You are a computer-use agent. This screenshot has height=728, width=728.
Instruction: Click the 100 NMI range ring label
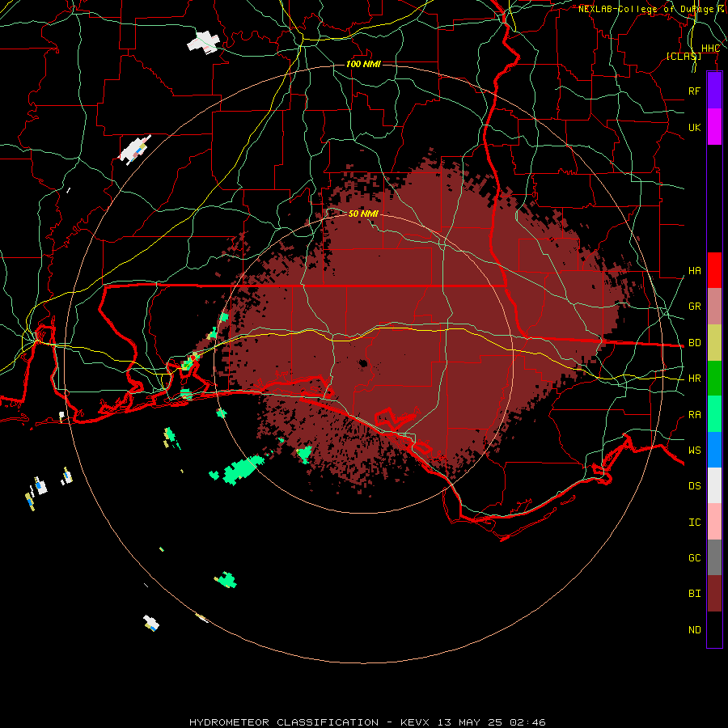click(x=363, y=64)
